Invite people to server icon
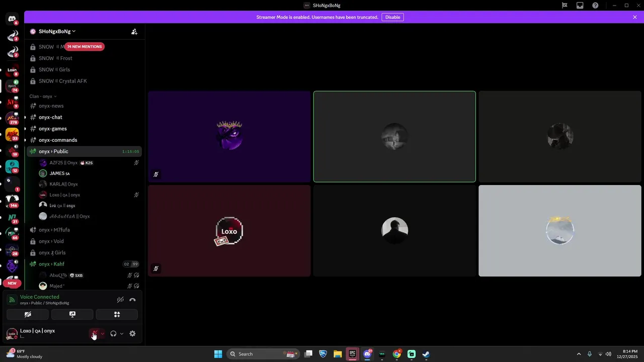The image size is (644, 362). [x=134, y=31]
